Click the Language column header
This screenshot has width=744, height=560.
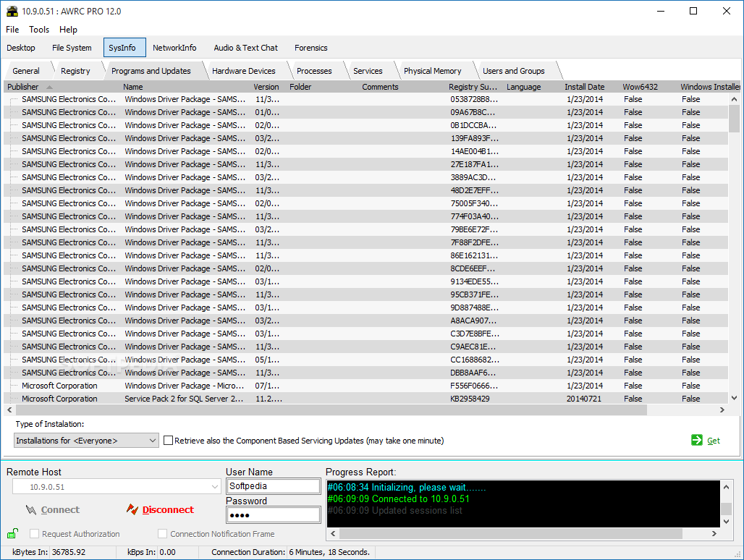(x=523, y=87)
